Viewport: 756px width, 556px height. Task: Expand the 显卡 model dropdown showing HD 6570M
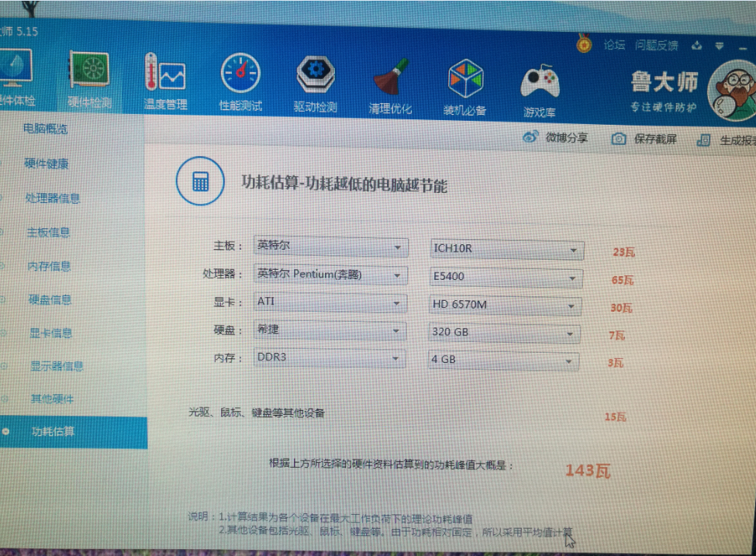click(x=504, y=305)
